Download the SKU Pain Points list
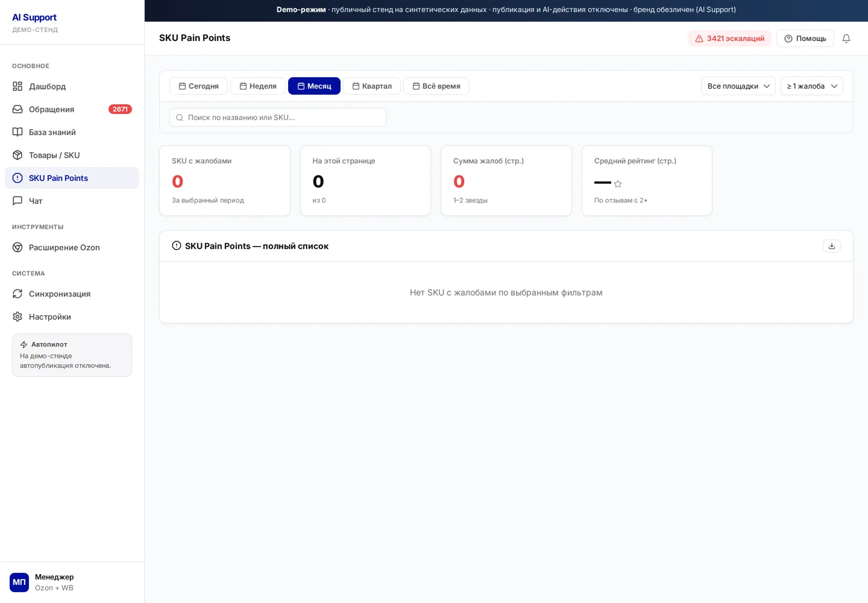868x603 pixels. point(832,246)
